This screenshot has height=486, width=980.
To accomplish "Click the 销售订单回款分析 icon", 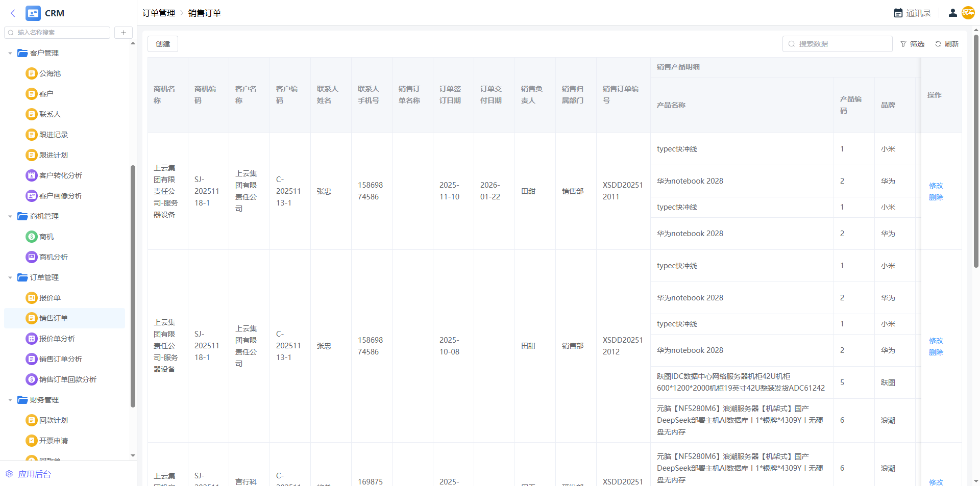I will [31, 379].
